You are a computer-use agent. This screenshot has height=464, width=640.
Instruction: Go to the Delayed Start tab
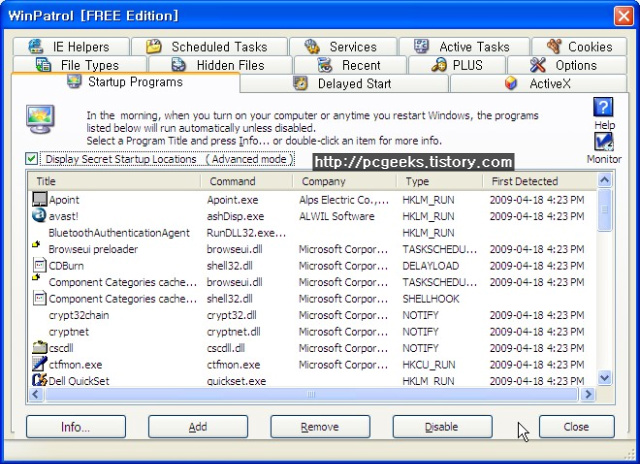[x=344, y=83]
